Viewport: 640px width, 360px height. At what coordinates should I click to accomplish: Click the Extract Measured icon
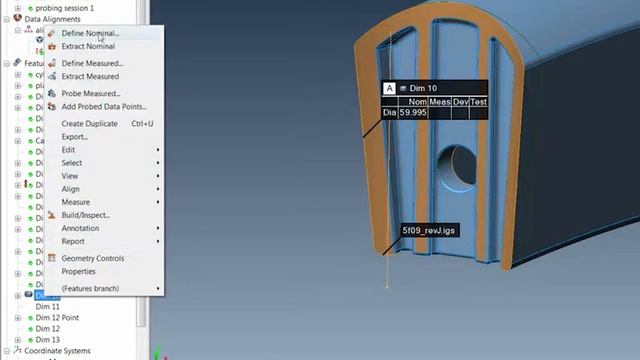pos(52,76)
